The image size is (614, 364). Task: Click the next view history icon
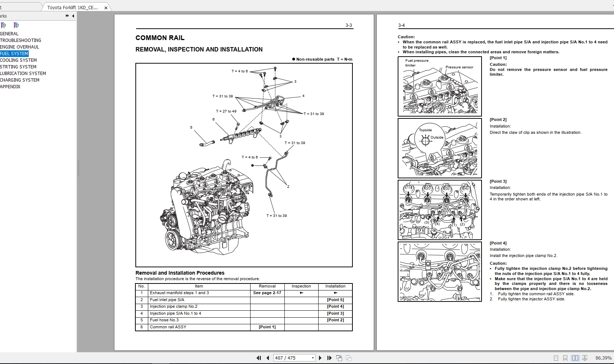pyautogui.click(x=348, y=358)
